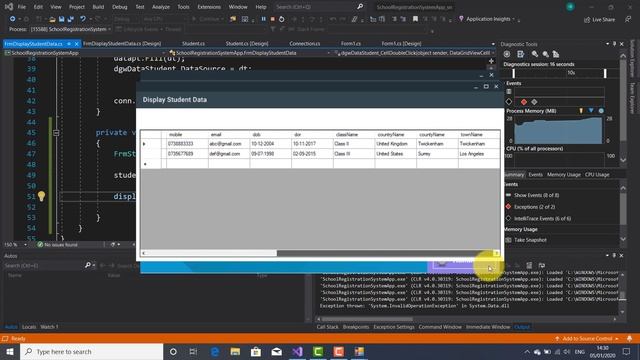Open the Student.cs [Design] tab
This screenshot has width=640, height=360.
247,43
